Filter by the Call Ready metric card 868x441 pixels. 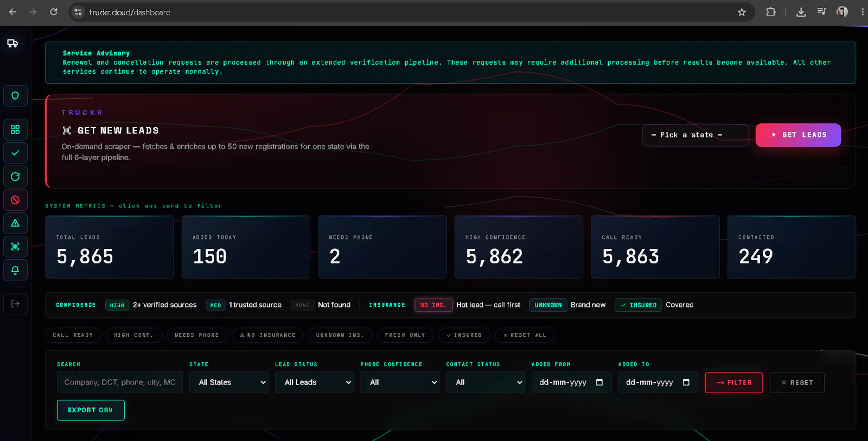(x=655, y=247)
